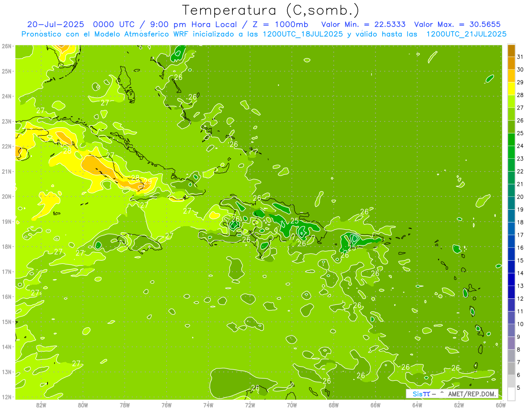Click the 82W longitude axis label
532x411 pixels.
point(41,405)
